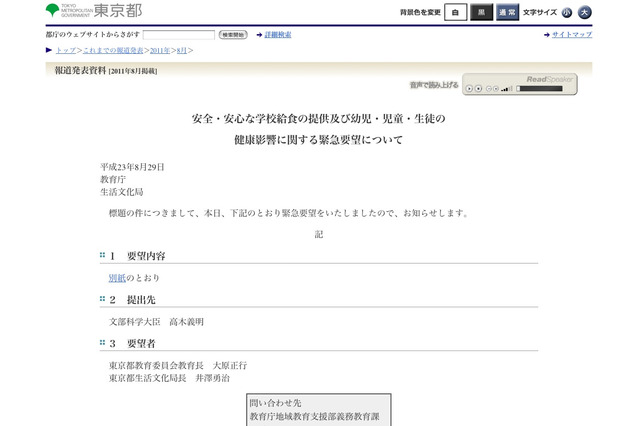
Task: Click heading 1 要望内容
Action: coord(138,256)
